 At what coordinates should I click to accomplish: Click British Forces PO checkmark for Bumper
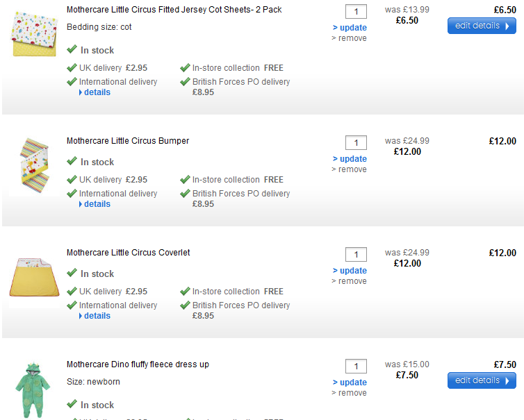coord(185,194)
